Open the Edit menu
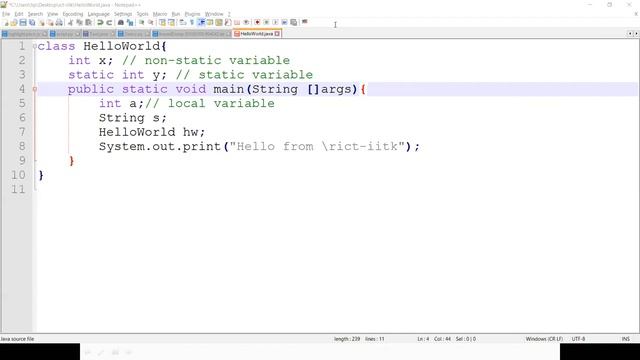The width and height of the screenshot is (640, 360). (19, 14)
